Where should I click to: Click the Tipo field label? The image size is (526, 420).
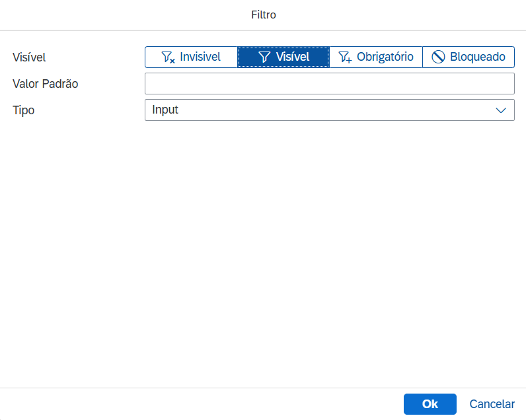point(23,110)
